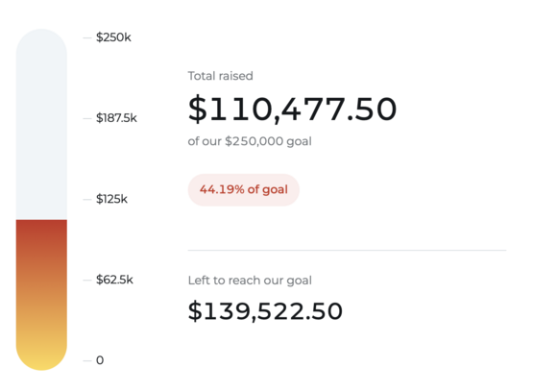Click the 0 scale label
Screen dimensions: 533x392
pyautogui.click(x=100, y=360)
